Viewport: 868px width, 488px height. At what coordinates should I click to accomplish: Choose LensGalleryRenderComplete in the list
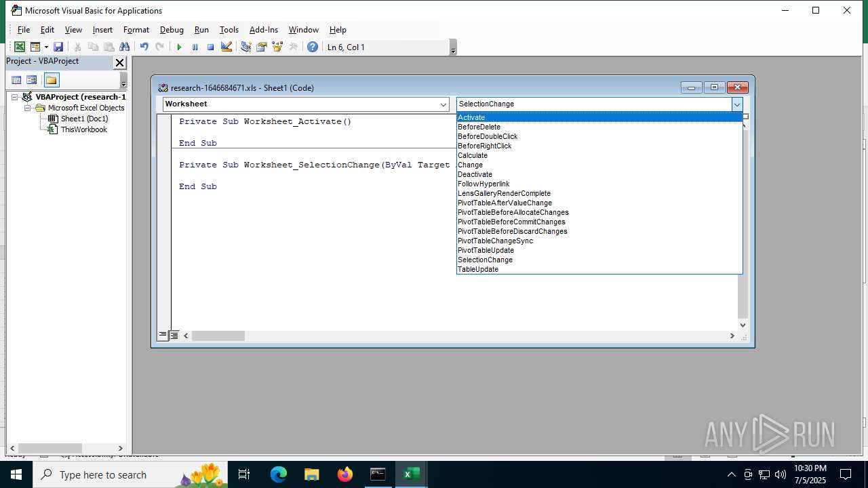(599, 193)
